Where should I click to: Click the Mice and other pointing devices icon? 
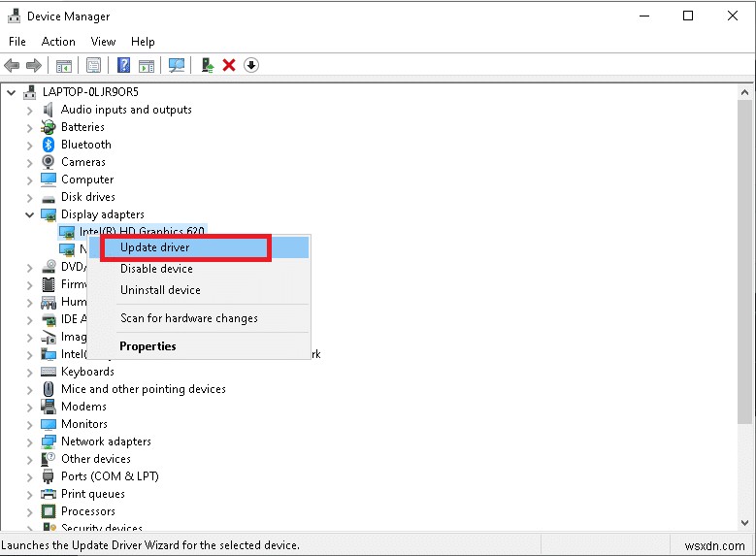49,389
